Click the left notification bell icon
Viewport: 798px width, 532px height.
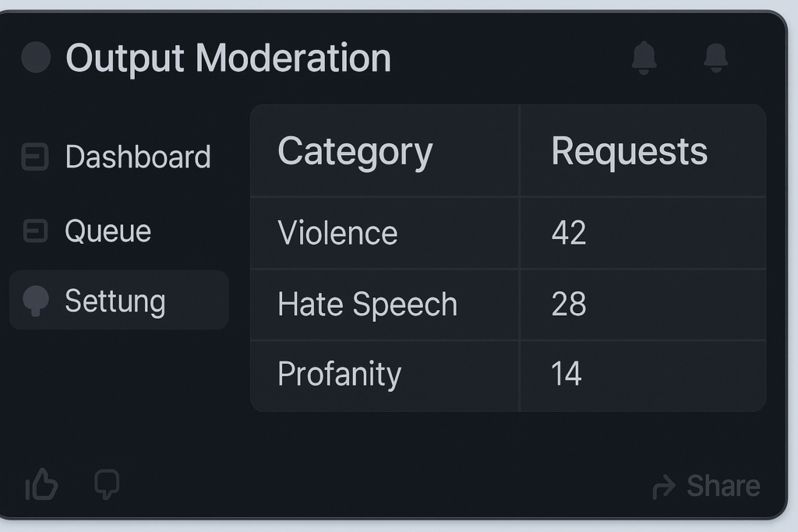644,58
